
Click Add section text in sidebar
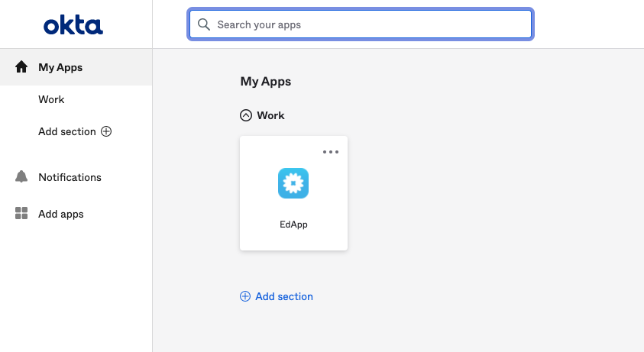67,131
